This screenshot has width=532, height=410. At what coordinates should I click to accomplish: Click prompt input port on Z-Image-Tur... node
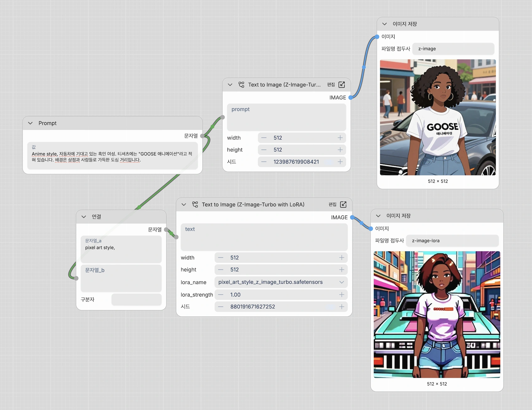click(x=223, y=117)
